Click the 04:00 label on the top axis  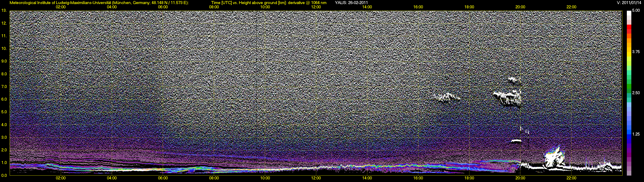tap(112, 7)
